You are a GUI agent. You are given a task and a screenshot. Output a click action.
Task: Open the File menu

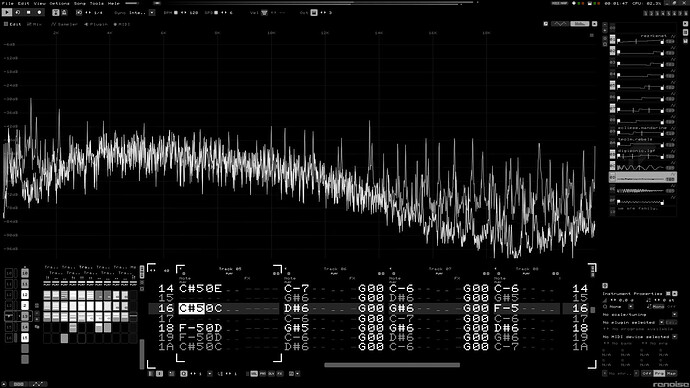click(x=7, y=3)
